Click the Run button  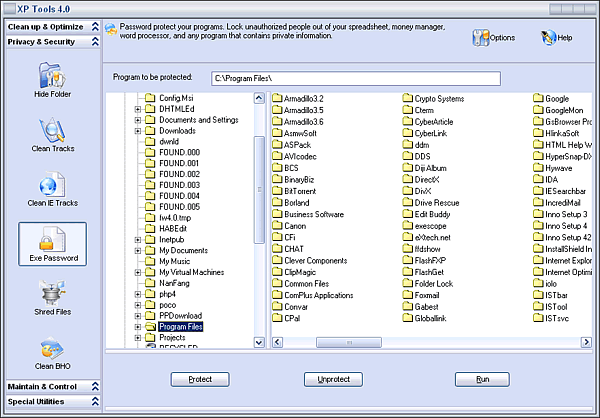[482, 379]
